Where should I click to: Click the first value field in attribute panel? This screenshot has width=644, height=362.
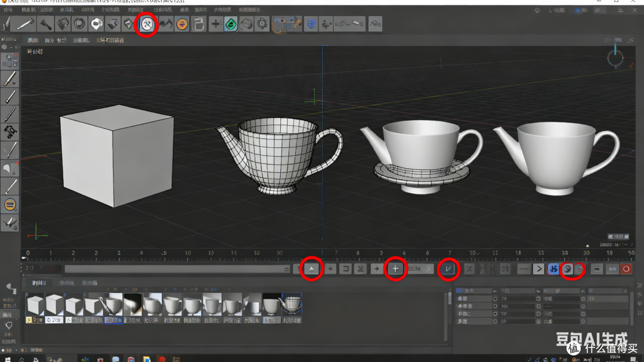coord(516,299)
